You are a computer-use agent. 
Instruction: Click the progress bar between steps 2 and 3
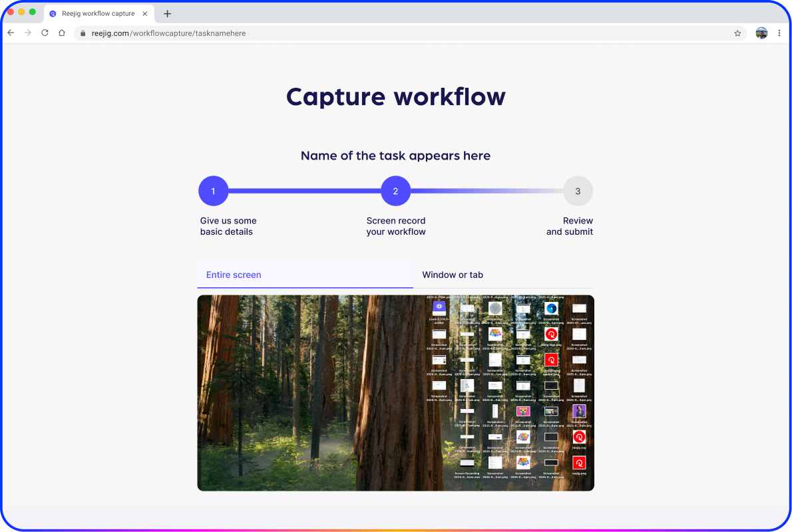click(x=487, y=191)
